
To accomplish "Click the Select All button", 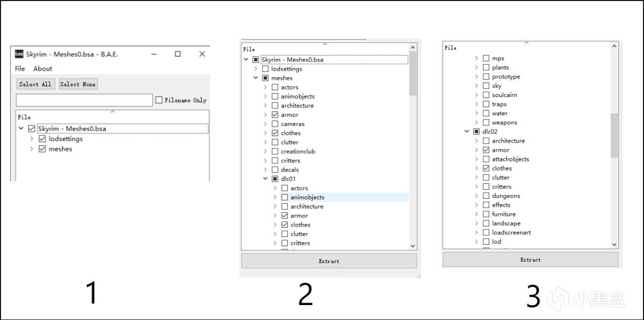I will [x=35, y=84].
